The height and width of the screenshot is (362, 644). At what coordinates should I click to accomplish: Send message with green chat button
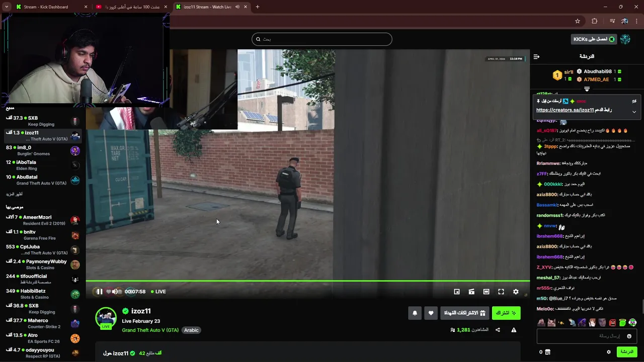pos(627,352)
